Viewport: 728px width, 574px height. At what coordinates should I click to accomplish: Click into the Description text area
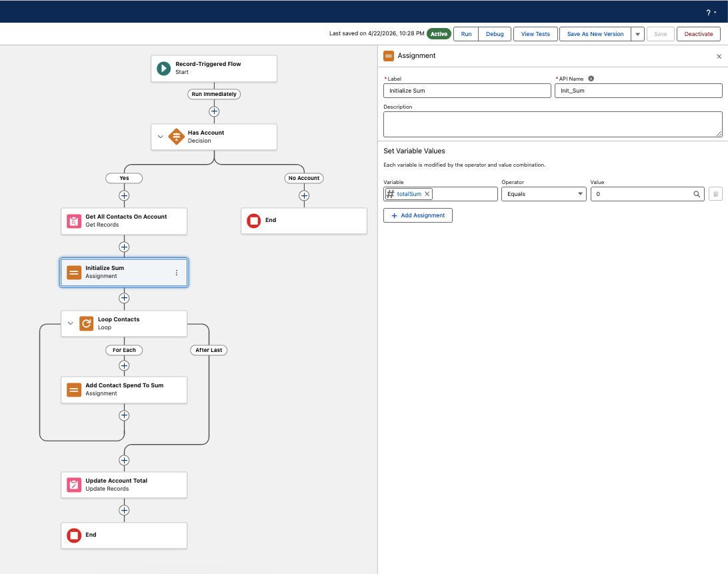click(x=553, y=124)
